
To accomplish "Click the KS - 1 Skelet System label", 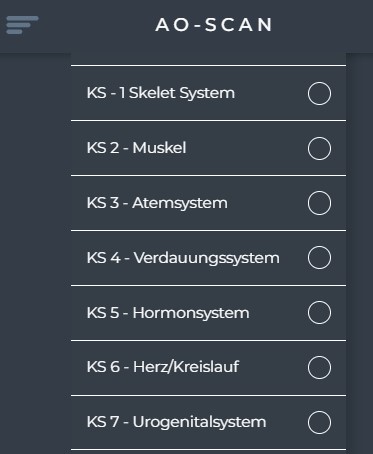I will pyautogui.click(x=161, y=93).
